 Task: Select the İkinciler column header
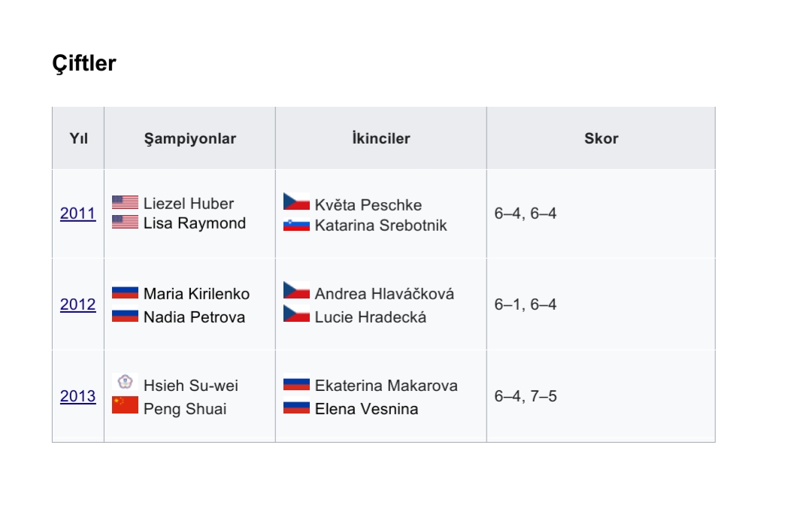point(381,138)
